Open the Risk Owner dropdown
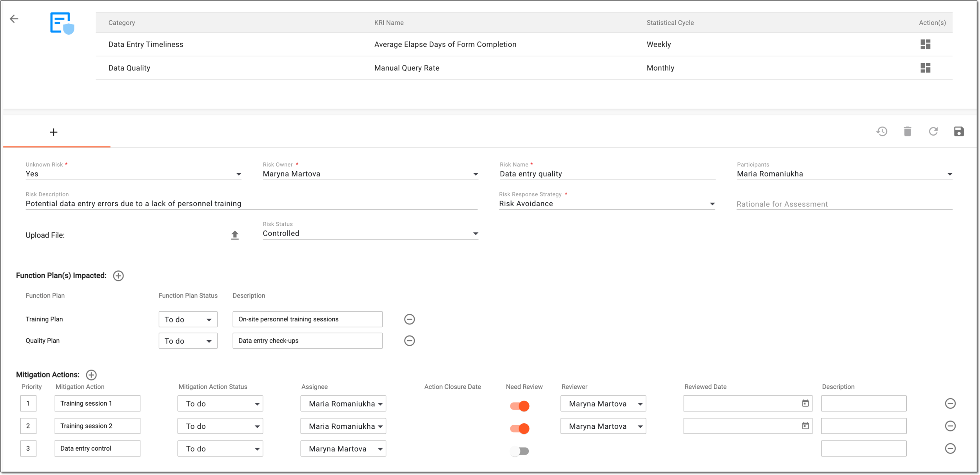 [370, 174]
